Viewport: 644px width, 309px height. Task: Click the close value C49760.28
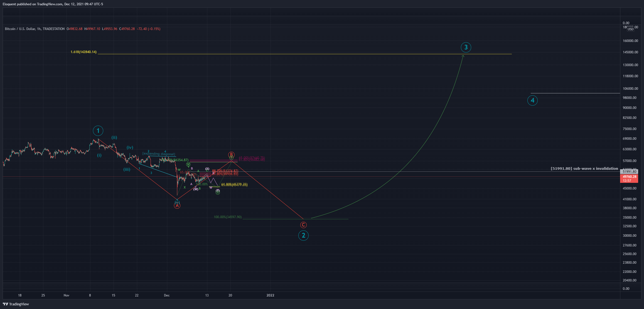pyautogui.click(x=127, y=29)
